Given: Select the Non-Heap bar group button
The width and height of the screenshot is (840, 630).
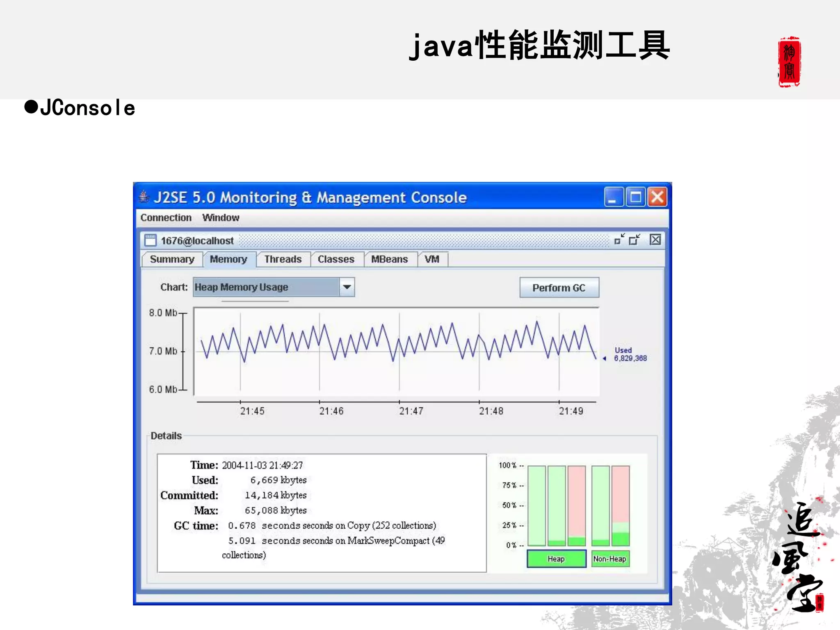Looking at the screenshot, I should [x=610, y=559].
